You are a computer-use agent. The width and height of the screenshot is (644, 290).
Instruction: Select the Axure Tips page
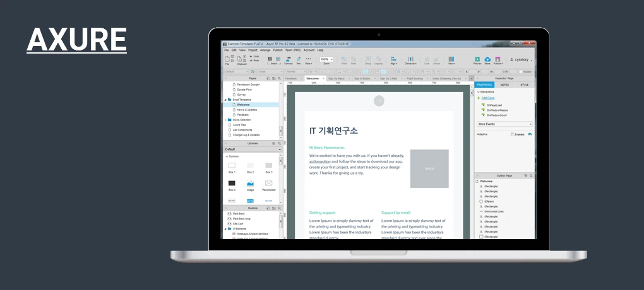239,125
